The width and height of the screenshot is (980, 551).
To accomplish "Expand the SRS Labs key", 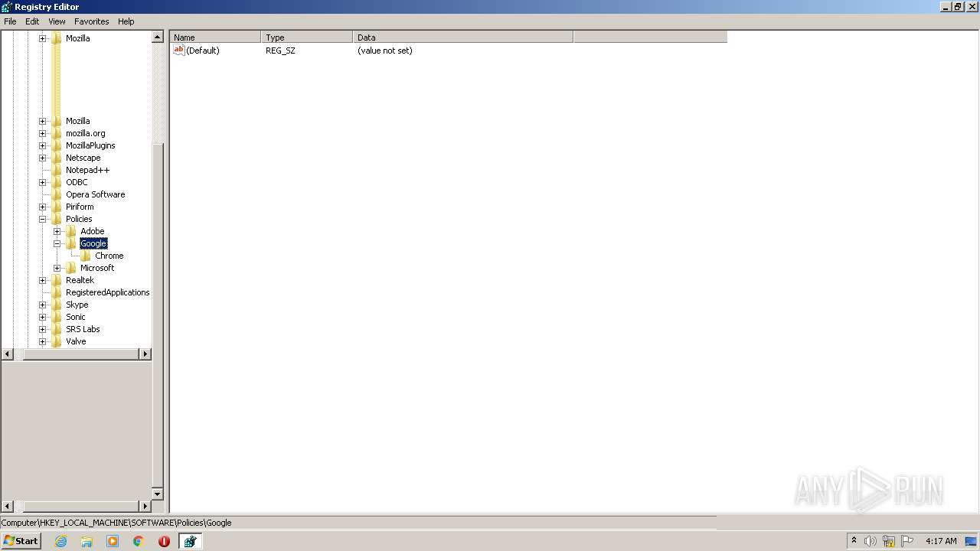I will 42,329.
